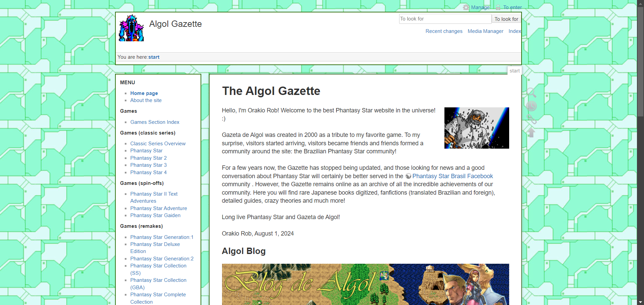This screenshot has height=305, width=644.
Task: Open Phantasy Star Brasil Facebook link
Action: click(x=452, y=176)
